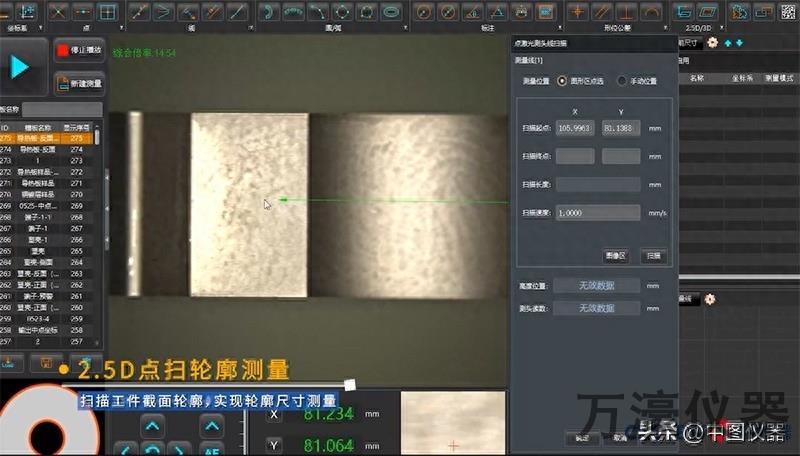Select the arc profile tolerance tool
Viewport: 800px width, 456px height.
click(x=651, y=12)
